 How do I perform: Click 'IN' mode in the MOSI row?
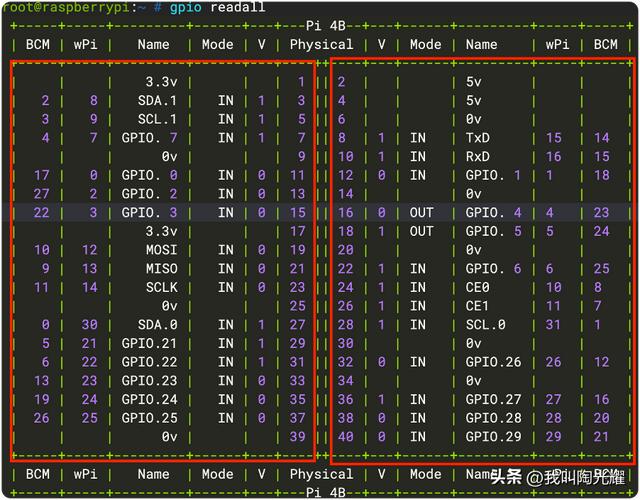tap(226, 250)
